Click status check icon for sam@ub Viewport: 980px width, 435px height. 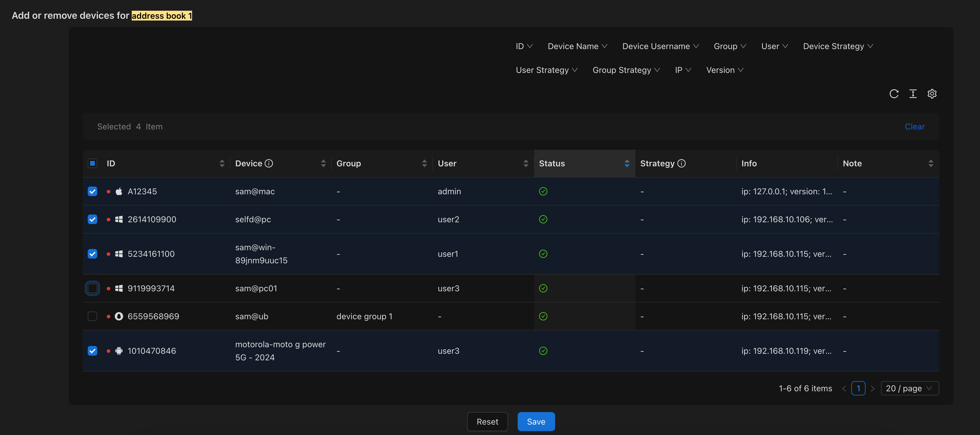pos(543,316)
